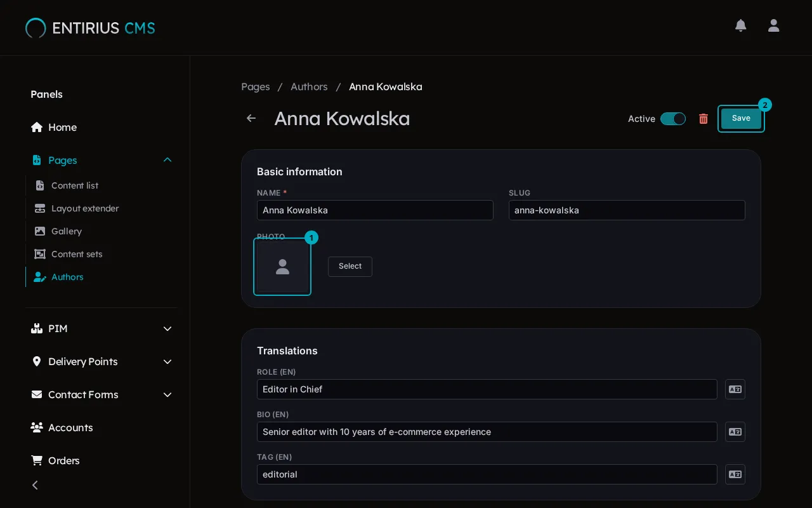
Task: Open the Home panel label
Action: [62, 127]
